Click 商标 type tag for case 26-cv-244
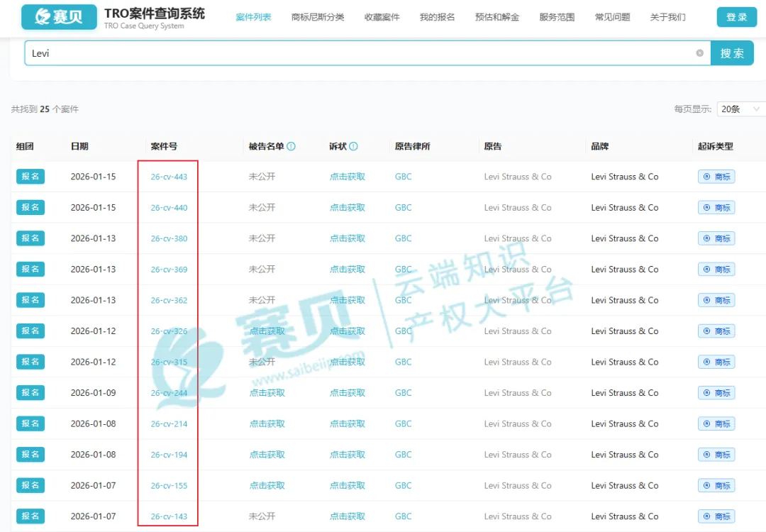 point(716,393)
